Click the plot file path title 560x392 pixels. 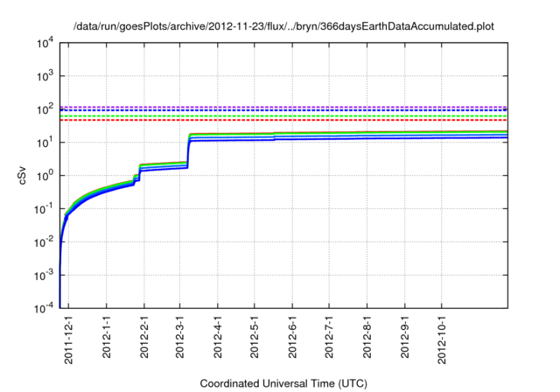(x=283, y=26)
